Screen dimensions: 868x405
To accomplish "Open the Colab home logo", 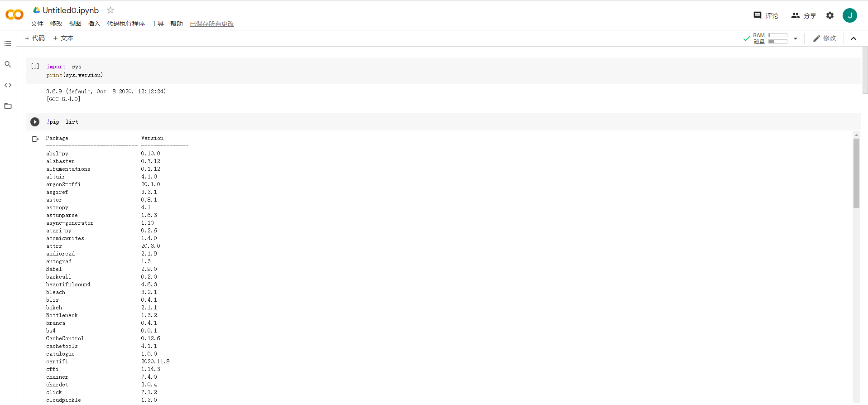I will [14, 14].
